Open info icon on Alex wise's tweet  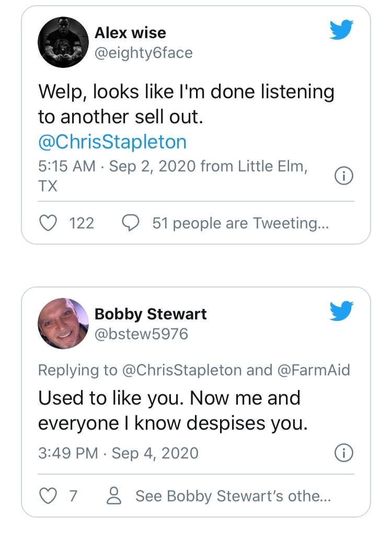343,177
